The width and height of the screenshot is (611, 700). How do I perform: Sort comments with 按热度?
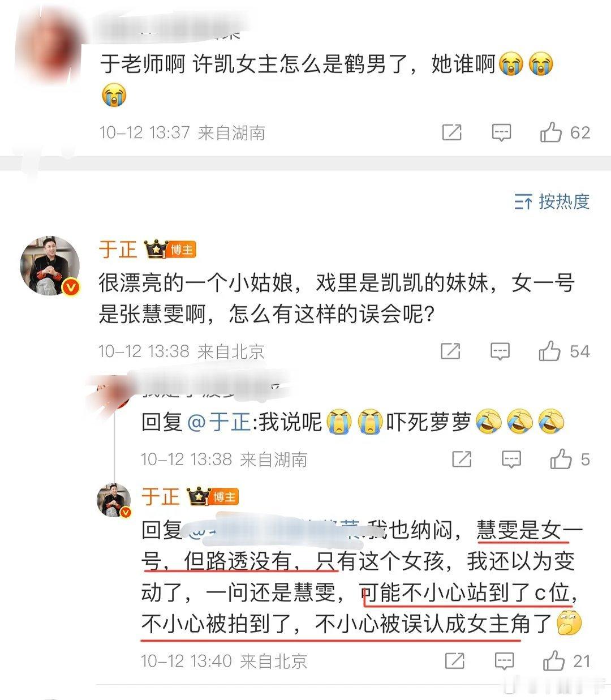click(552, 201)
